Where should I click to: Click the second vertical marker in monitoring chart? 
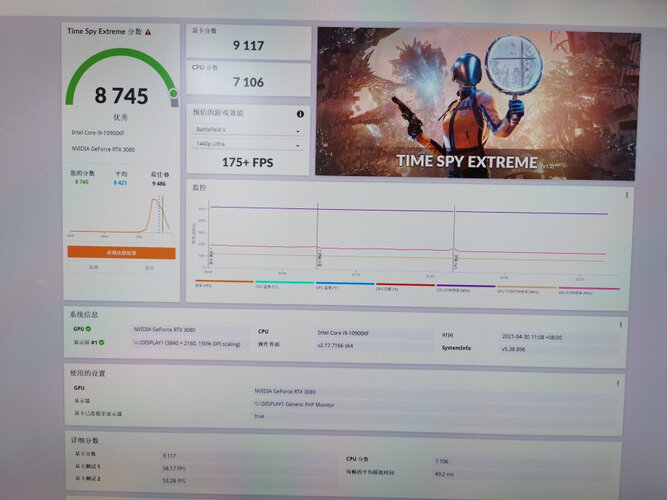[317, 236]
